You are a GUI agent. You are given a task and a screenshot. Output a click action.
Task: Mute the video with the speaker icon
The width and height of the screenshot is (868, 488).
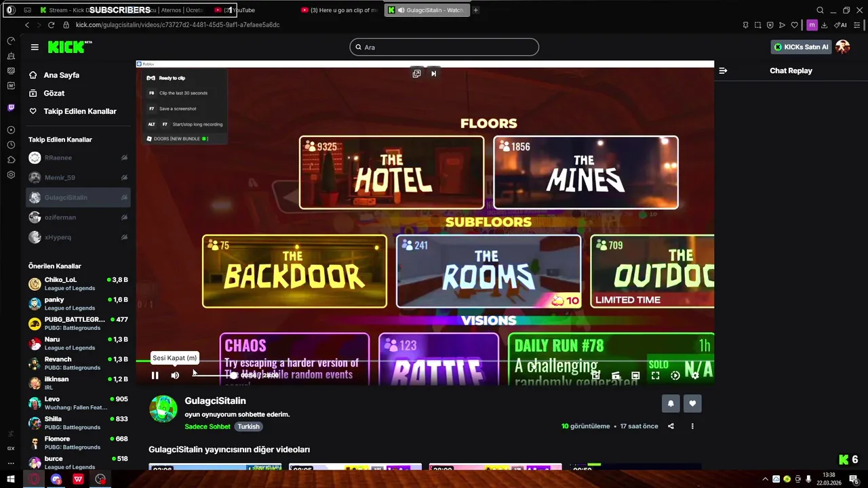tap(175, 375)
